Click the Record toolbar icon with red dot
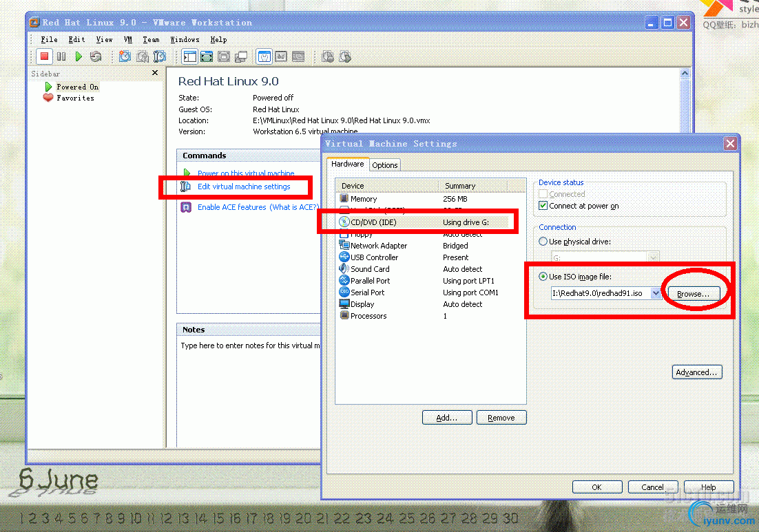The width and height of the screenshot is (759, 532). click(x=328, y=56)
